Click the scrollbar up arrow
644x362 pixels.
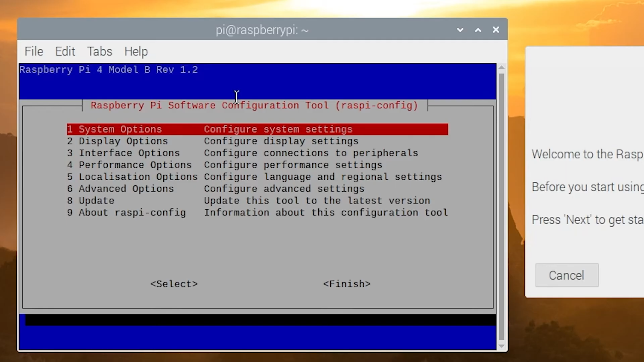point(501,67)
